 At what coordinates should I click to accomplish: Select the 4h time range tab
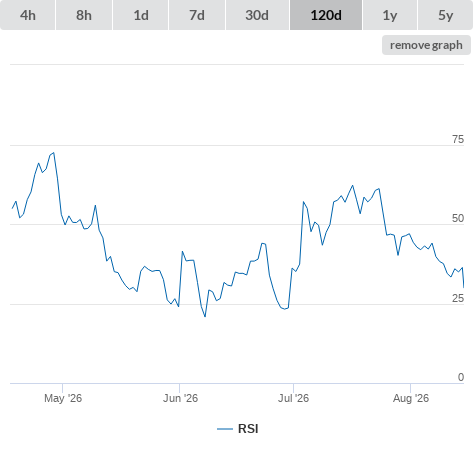28,15
